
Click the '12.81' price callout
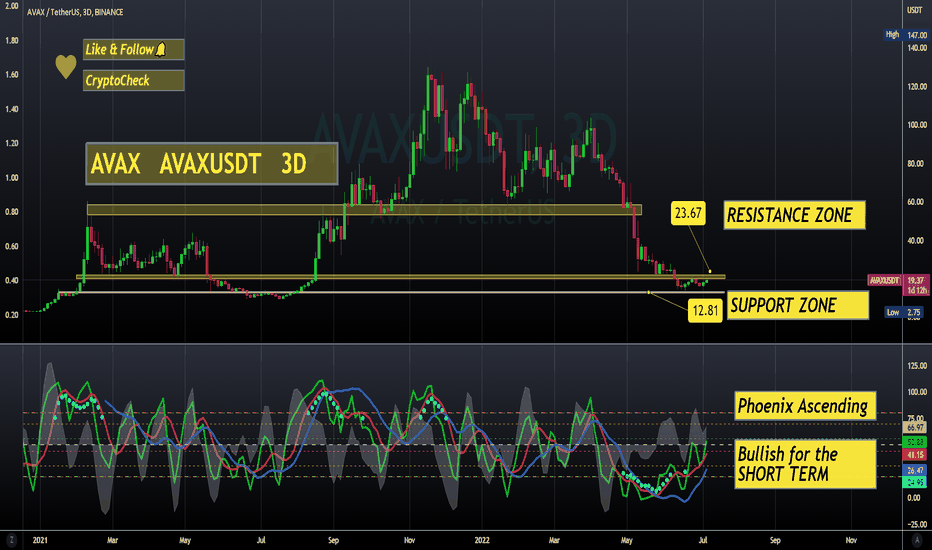[706, 310]
